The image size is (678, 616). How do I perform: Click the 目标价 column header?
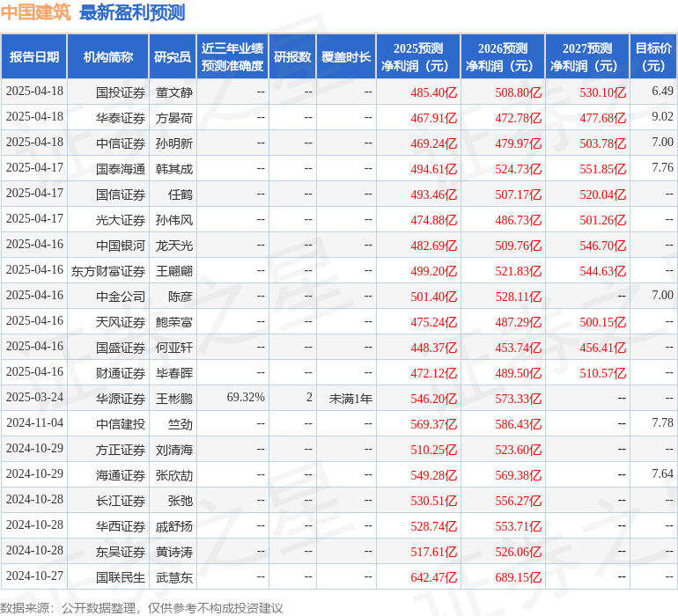653,57
